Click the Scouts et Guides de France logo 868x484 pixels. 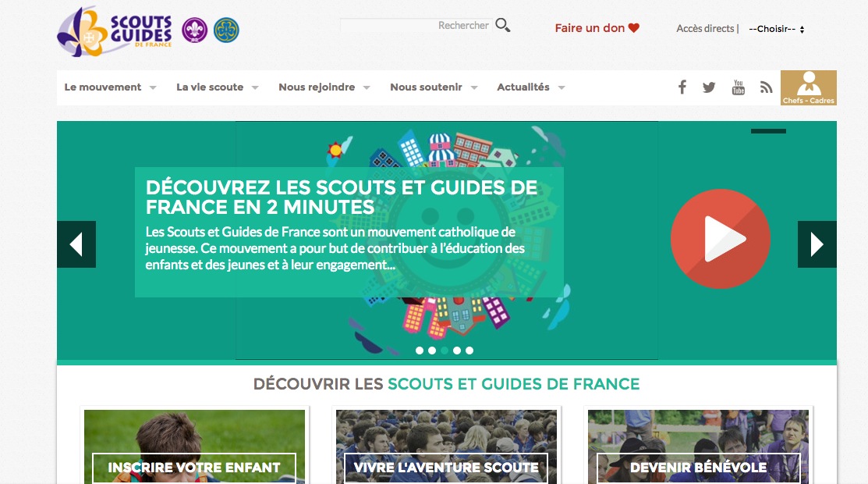(x=115, y=31)
